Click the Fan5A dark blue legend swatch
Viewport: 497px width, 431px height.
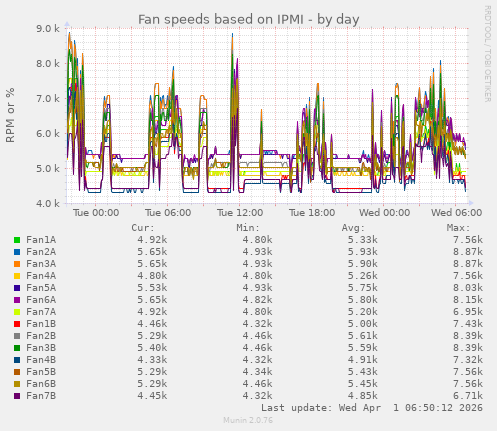click(x=17, y=288)
